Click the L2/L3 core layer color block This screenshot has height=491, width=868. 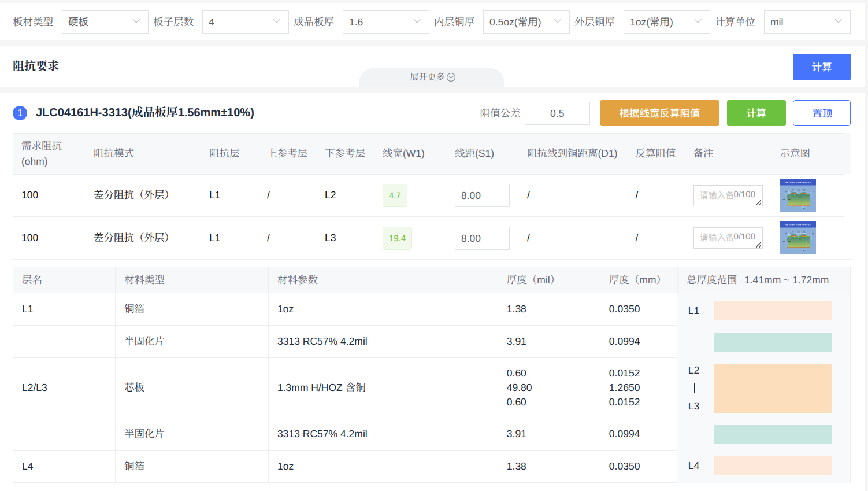tap(773, 388)
